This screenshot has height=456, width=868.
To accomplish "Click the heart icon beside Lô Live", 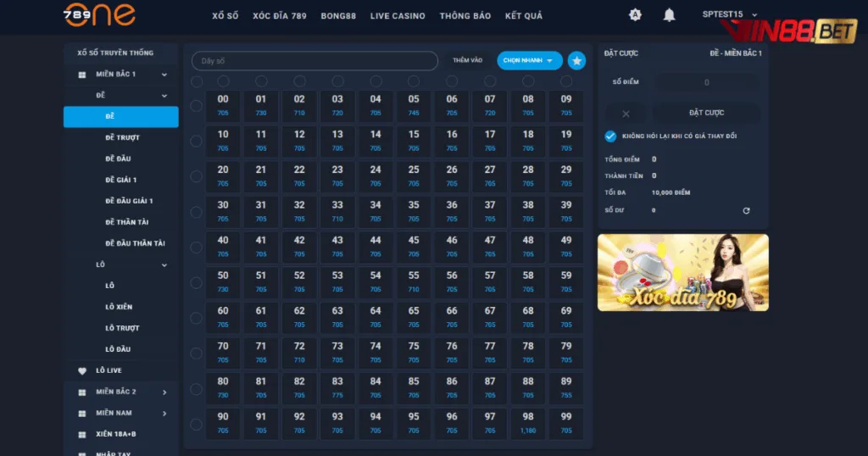I will (82, 370).
